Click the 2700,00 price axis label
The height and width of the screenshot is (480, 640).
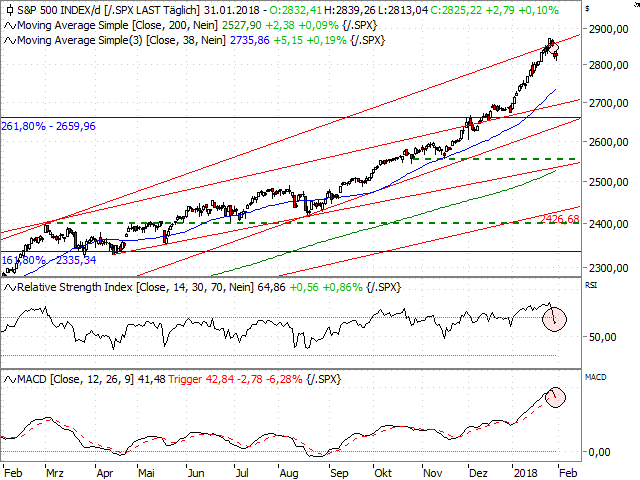[x=609, y=103]
